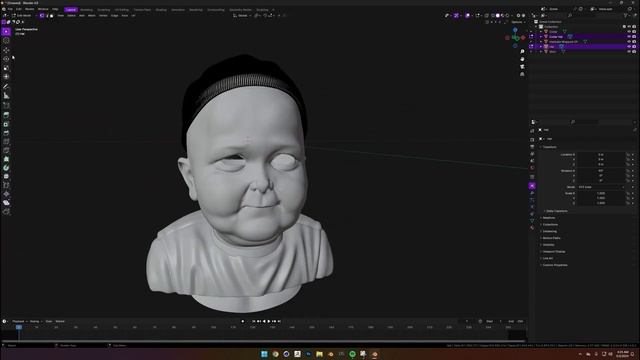The width and height of the screenshot is (640, 360).
Task: Expand the Delta Transform panel
Action: 556,211
